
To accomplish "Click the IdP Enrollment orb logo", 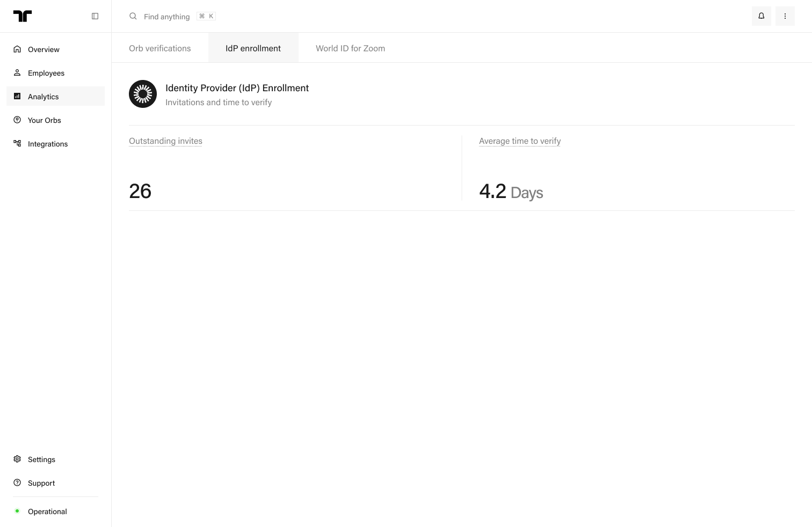I will (143, 94).
